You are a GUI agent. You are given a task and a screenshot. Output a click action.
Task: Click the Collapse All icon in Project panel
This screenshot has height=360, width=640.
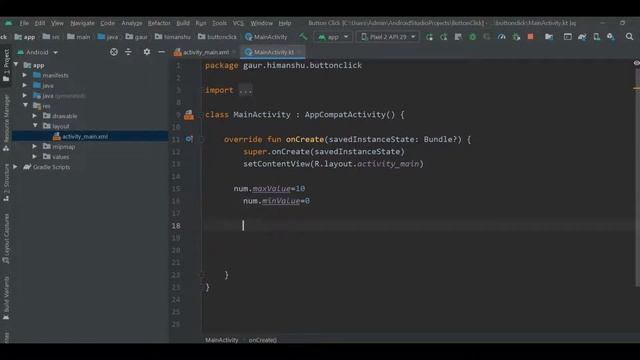128,52
